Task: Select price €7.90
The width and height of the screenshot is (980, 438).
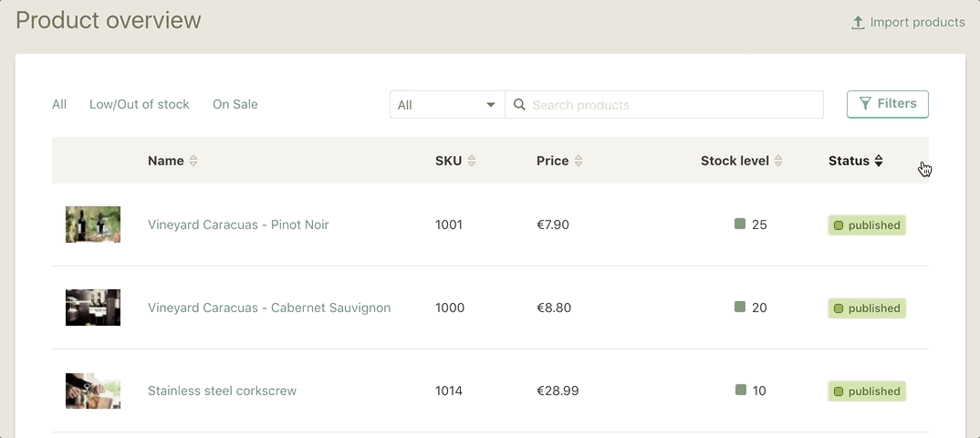Action: (x=552, y=224)
